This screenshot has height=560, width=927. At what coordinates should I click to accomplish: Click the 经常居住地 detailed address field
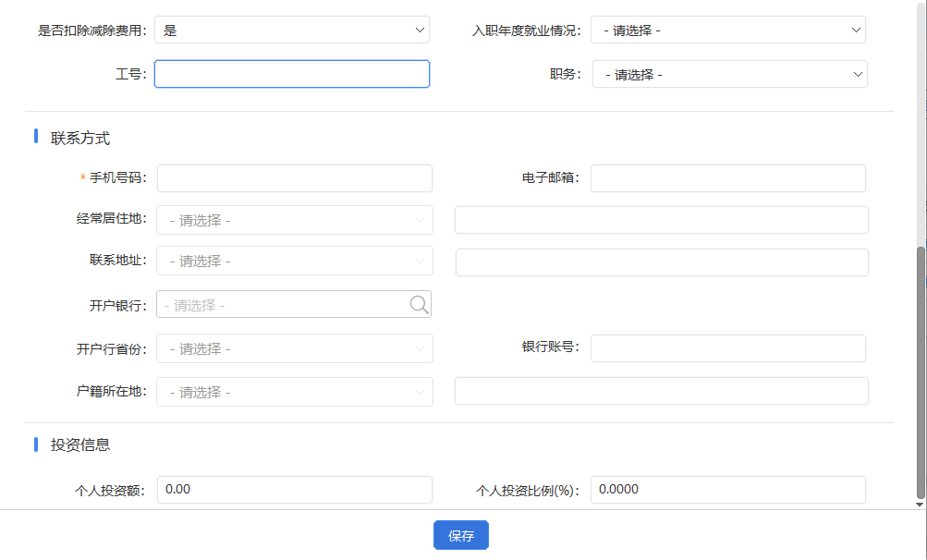tap(662, 220)
